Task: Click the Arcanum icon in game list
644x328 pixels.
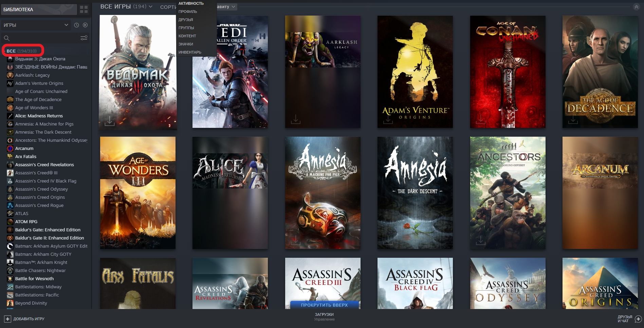Action: 10,148
